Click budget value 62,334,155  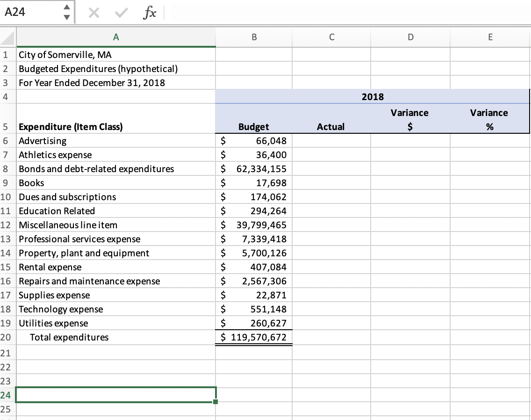[254, 169]
